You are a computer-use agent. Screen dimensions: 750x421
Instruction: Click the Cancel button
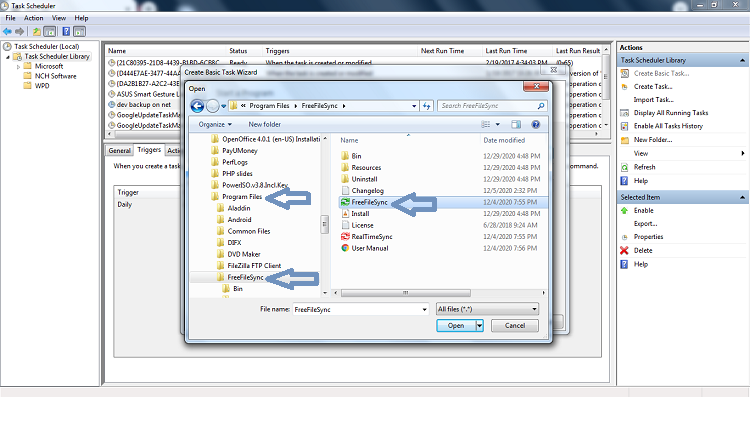(x=515, y=326)
